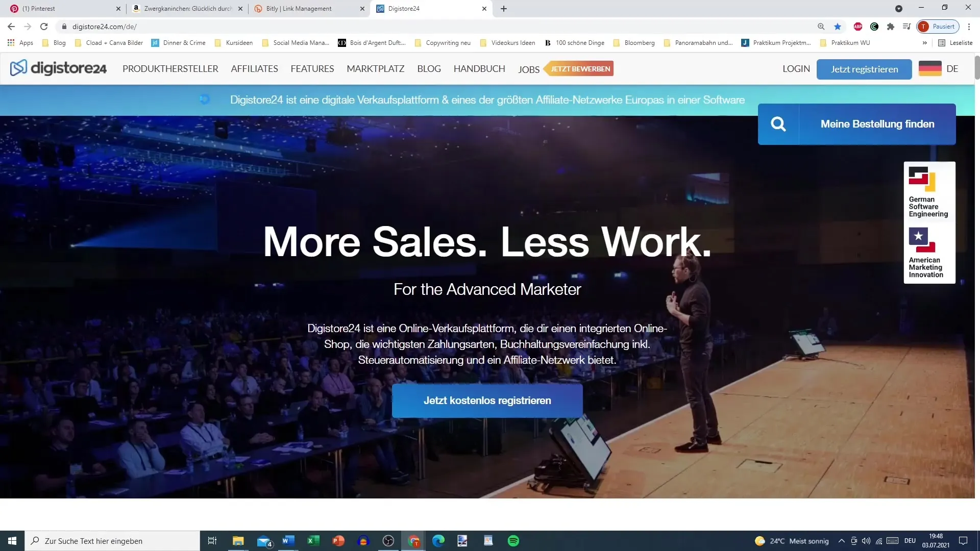The width and height of the screenshot is (980, 551).
Task: Click the LOGIN link
Action: click(796, 68)
